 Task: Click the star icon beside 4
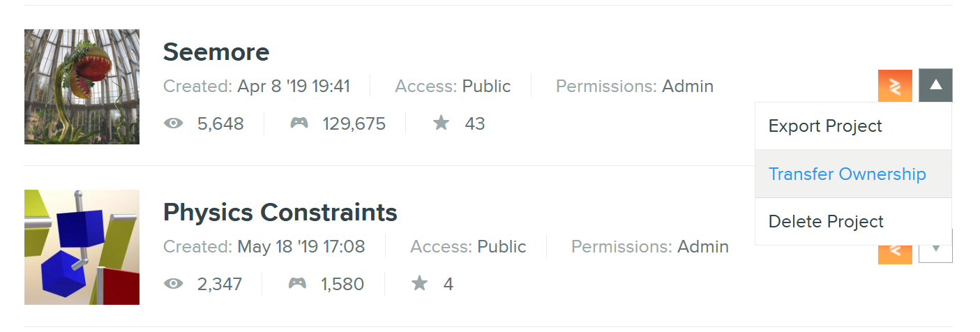click(x=419, y=284)
